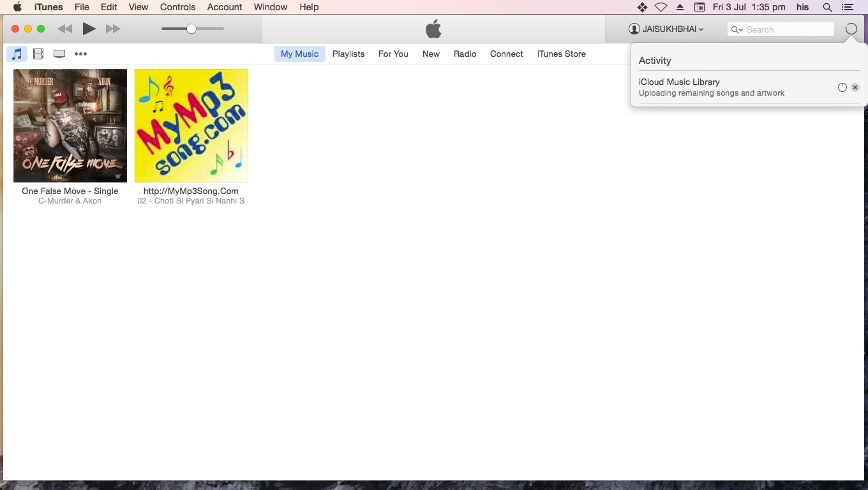Click the 'One False Move - Single' title
This screenshot has height=490, width=868.
(70, 191)
